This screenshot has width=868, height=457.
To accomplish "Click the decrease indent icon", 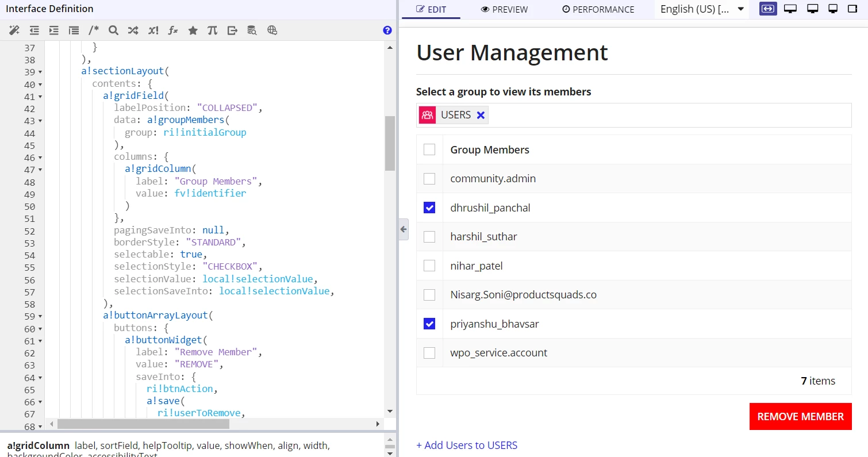I will 34,30.
